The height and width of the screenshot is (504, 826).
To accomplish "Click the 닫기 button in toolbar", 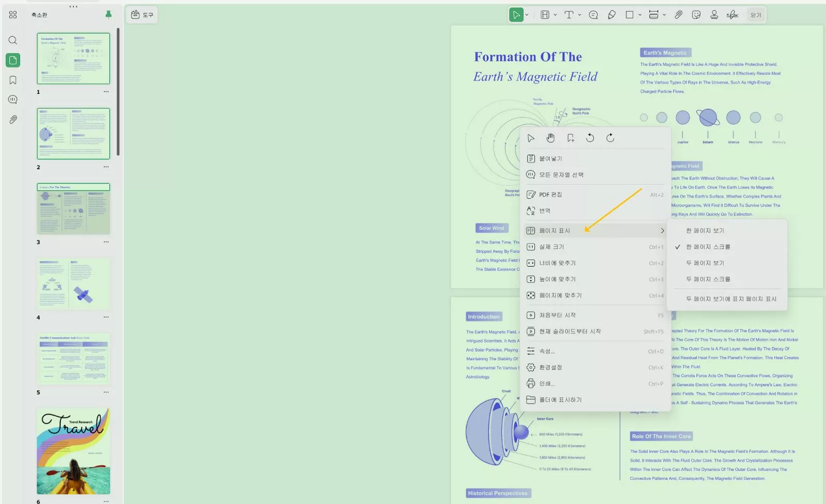I will [x=756, y=15].
